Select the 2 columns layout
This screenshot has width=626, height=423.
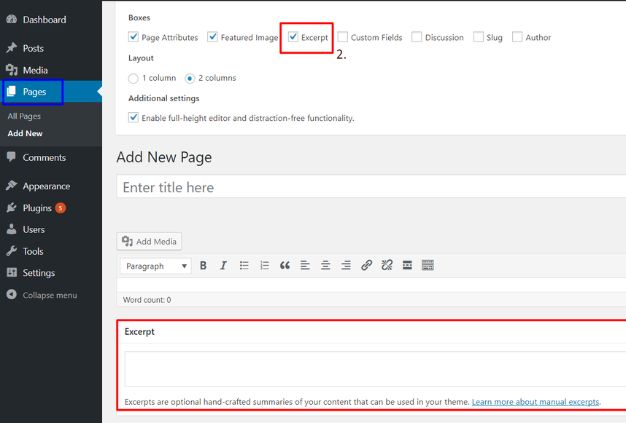click(x=190, y=78)
